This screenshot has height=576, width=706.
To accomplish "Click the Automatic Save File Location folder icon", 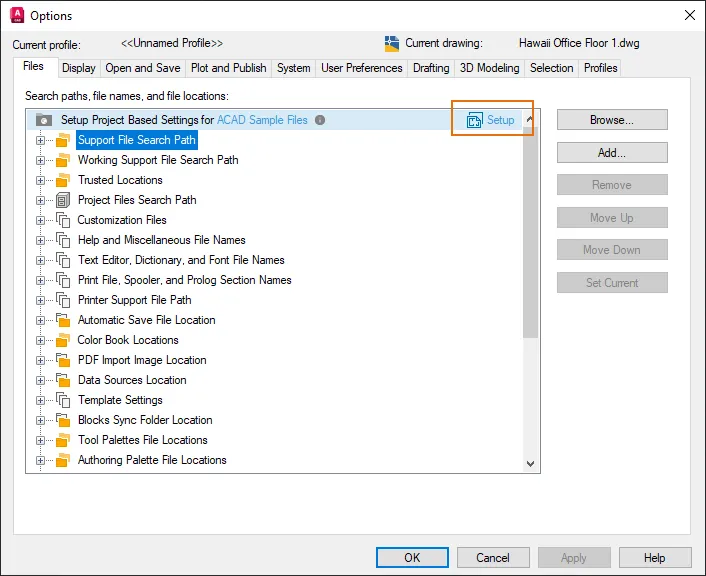I will pyautogui.click(x=63, y=320).
